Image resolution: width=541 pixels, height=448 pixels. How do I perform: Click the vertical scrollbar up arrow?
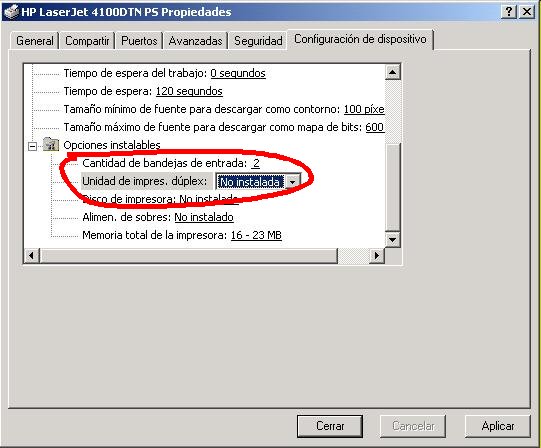click(x=392, y=72)
